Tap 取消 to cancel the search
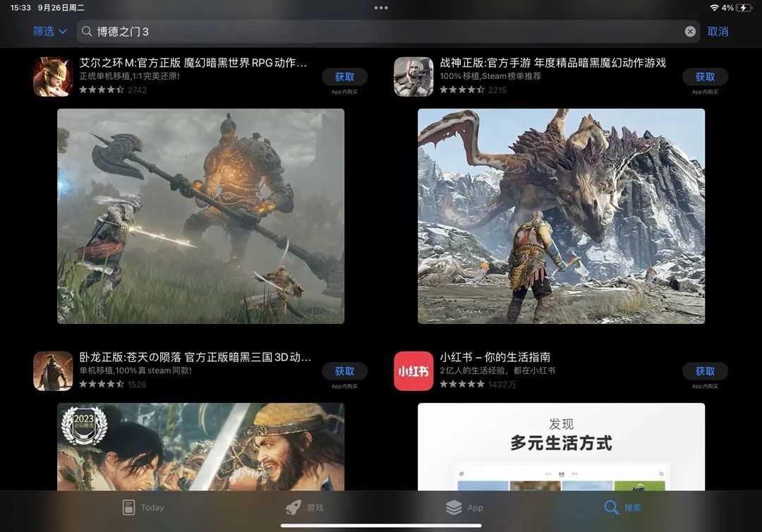762x532 pixels. pos(718,32)
